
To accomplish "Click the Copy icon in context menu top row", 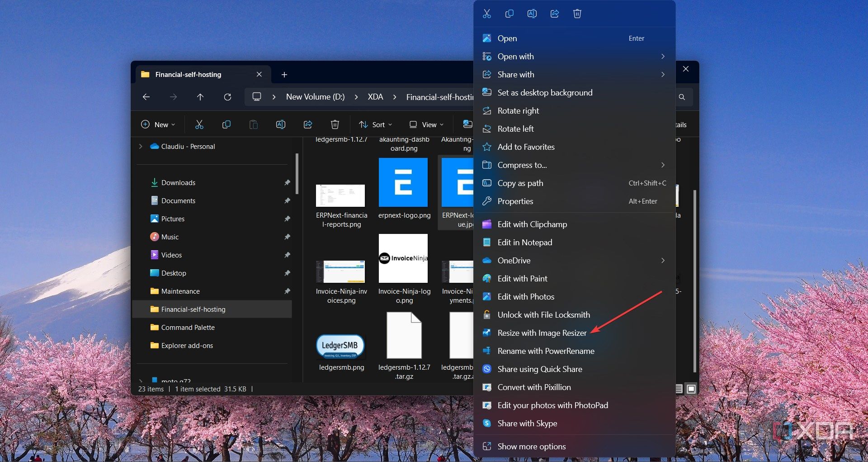I will [509, 14].
